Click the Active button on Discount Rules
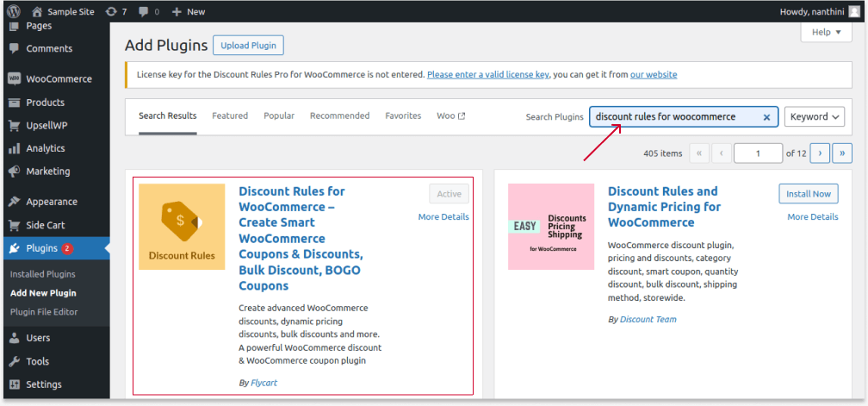Screen dimensions: 868x406 coord(449,194)
